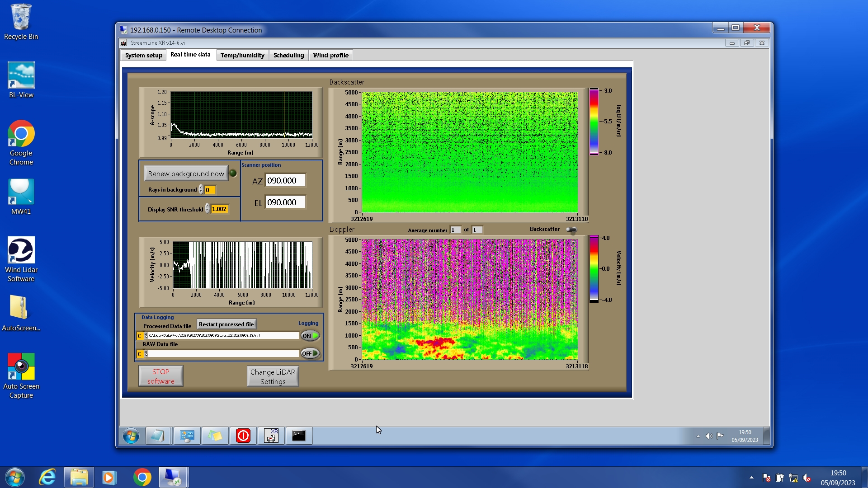Viewport: 868px width, 488px height.
Task: Switch to the Wind profile tab
Action: click(330, 55)
